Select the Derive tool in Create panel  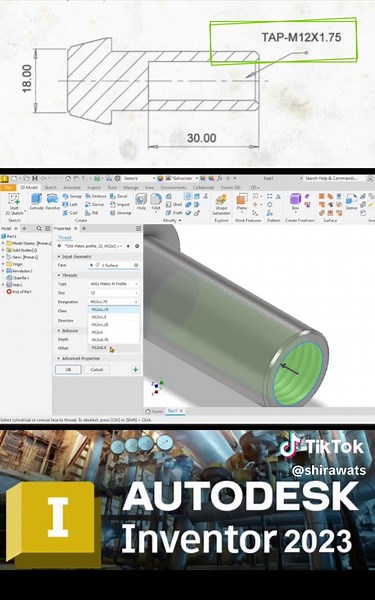pyautogui.click(x=95, y=204)
